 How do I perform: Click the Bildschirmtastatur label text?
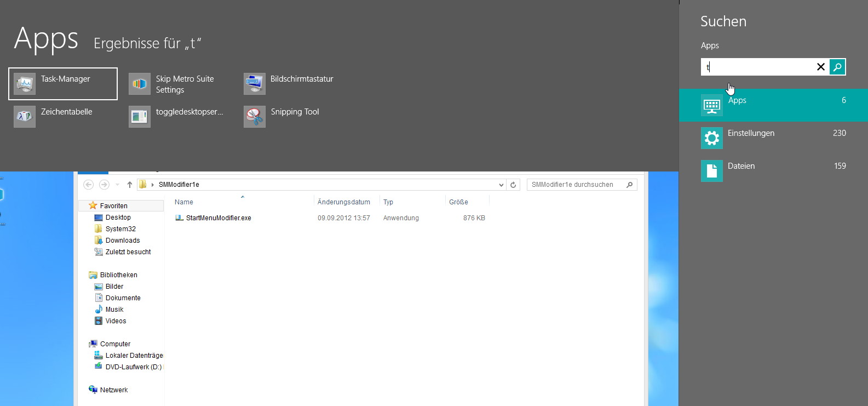(x=302, y=79)
